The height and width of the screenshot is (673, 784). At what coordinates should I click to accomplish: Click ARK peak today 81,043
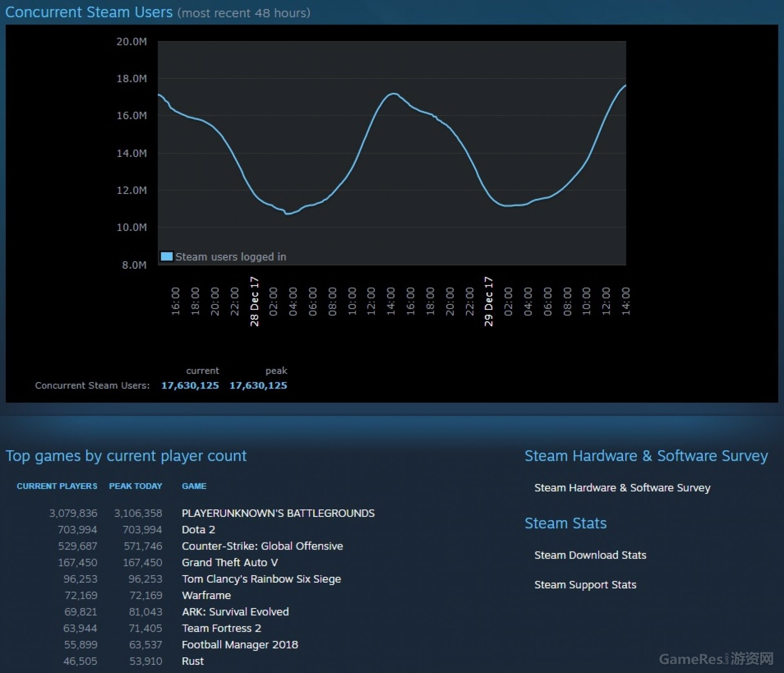tap(146, 612)
